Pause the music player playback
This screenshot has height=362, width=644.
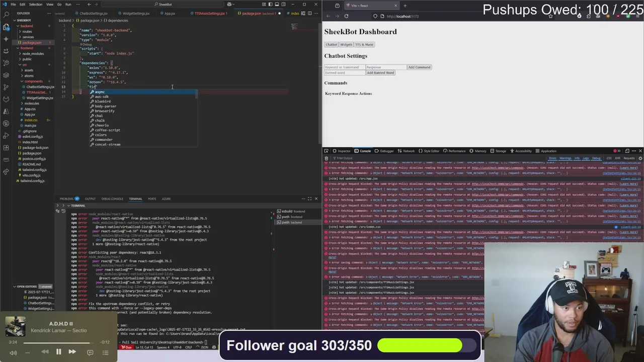[58, 352]
